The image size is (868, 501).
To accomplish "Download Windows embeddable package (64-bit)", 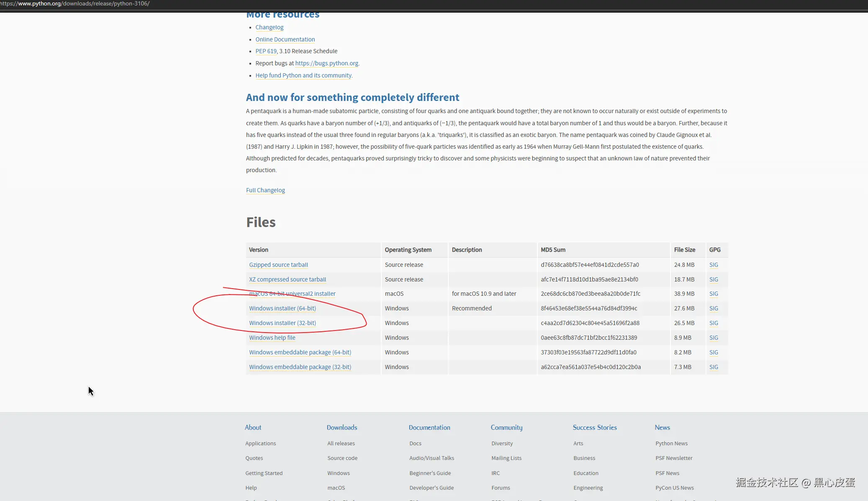I will coord(300,352).
